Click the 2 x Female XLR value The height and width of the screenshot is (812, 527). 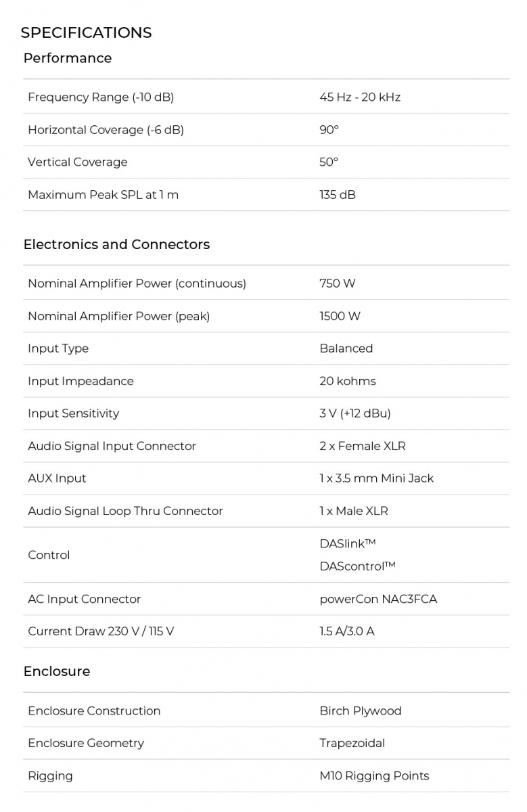tap(363, 446)
